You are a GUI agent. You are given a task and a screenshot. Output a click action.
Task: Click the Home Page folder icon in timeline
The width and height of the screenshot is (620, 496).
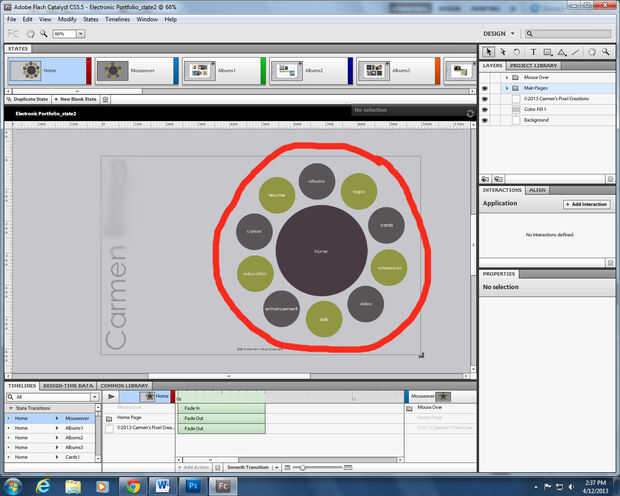tap(109, 418)
